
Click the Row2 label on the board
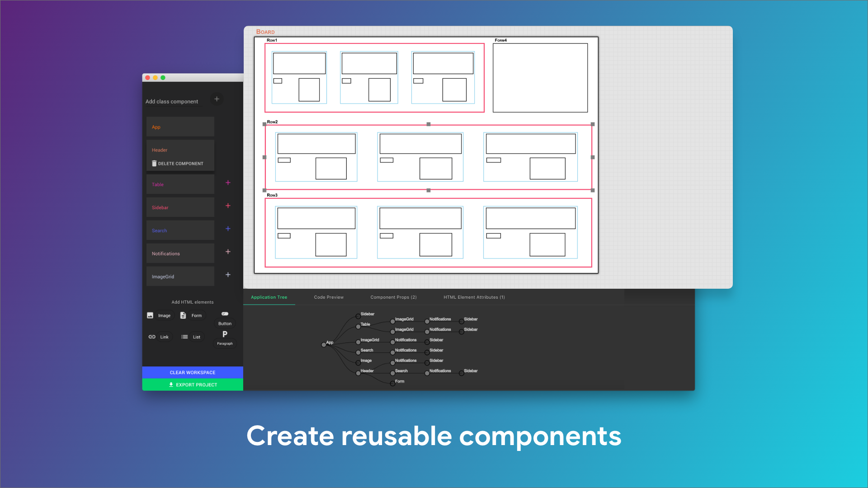272,122
